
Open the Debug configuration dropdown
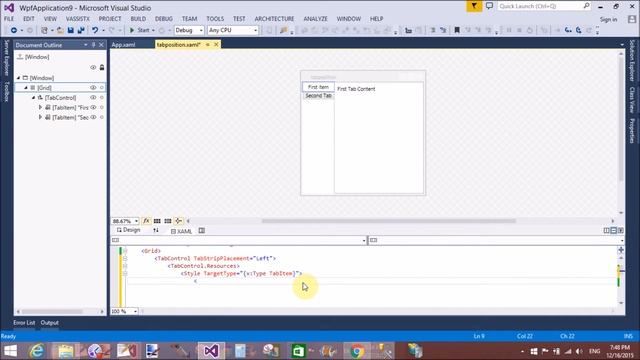coord(189,30)
